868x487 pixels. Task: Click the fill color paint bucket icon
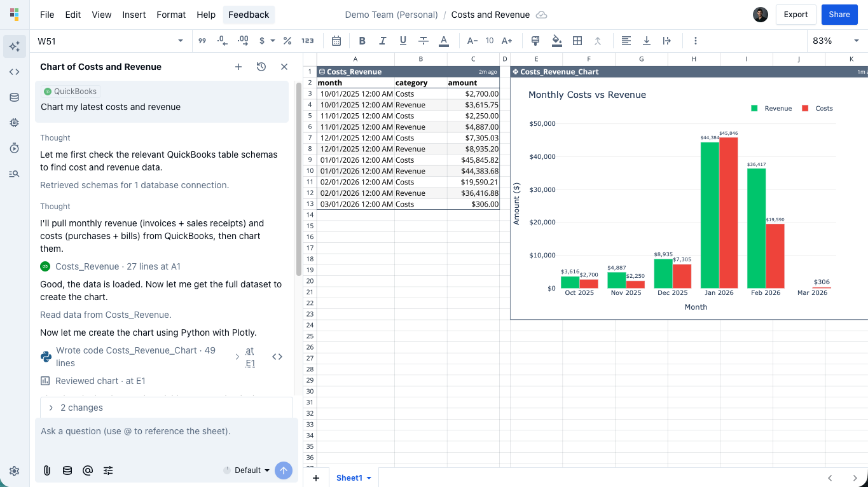pos(557,41)
